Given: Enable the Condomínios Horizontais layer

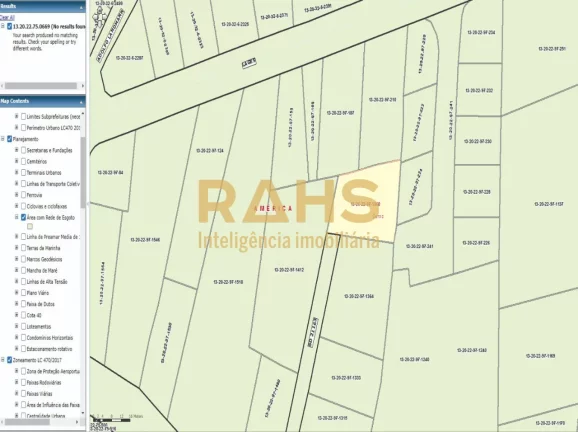Looking at the screenshot, I should coord(24,338).
